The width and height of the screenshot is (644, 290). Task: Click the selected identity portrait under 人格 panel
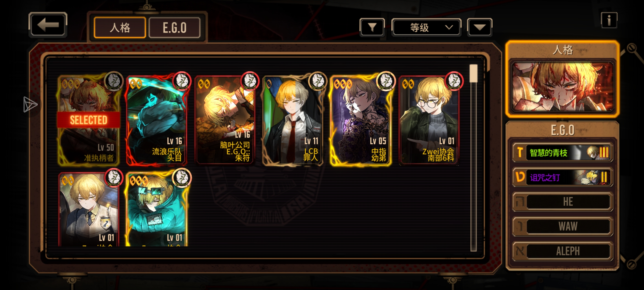(563, 87)
